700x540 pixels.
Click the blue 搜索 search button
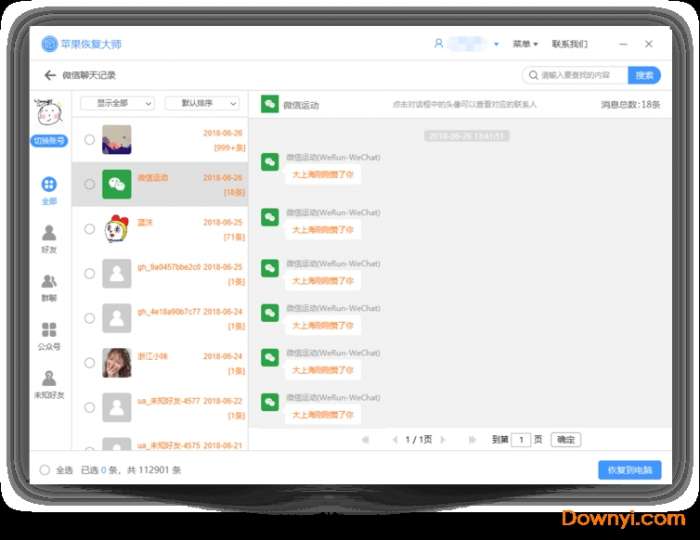click(x=644, y=75)
